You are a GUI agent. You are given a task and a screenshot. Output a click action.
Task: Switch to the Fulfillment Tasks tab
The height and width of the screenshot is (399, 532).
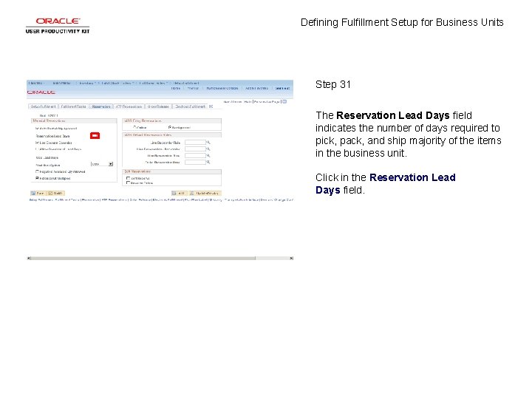click(73, 106)
